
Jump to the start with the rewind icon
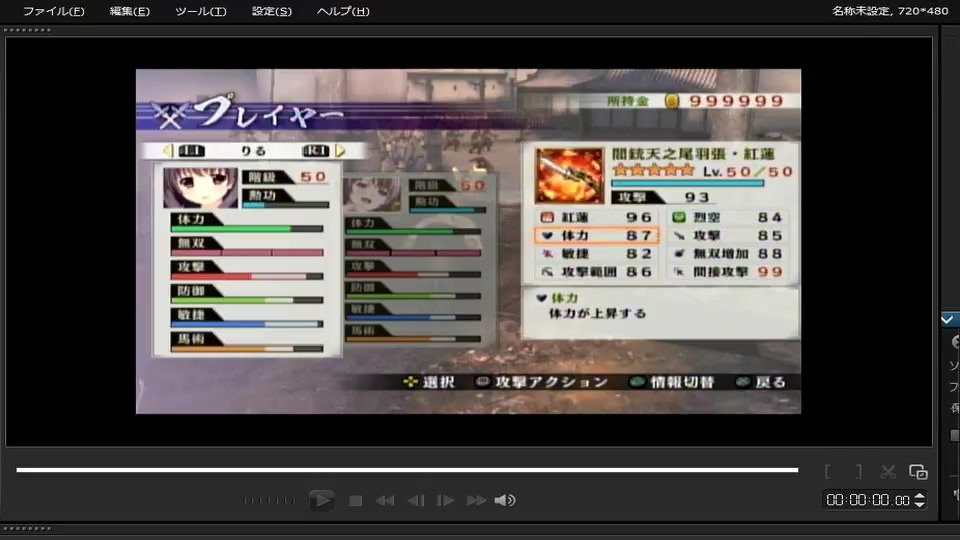click(385, 501)
